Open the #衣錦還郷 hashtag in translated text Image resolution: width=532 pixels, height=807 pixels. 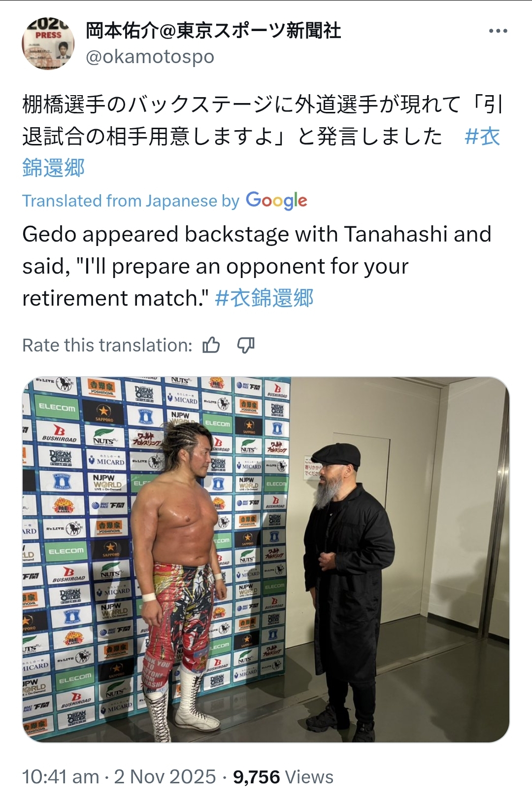click(x=264, y=298)
